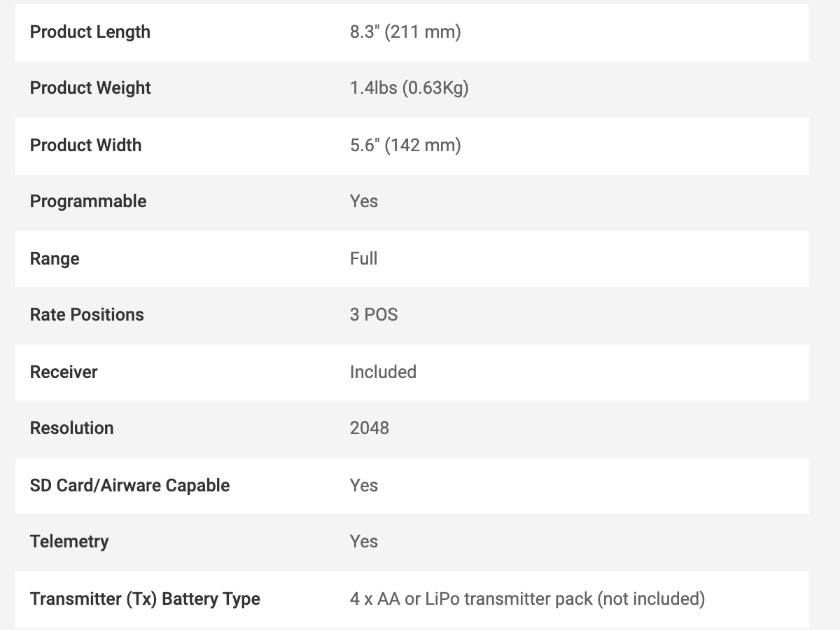This screenshot has width=840, height=630.
Task: Click the Product Length label
Action: click(90, 32)
